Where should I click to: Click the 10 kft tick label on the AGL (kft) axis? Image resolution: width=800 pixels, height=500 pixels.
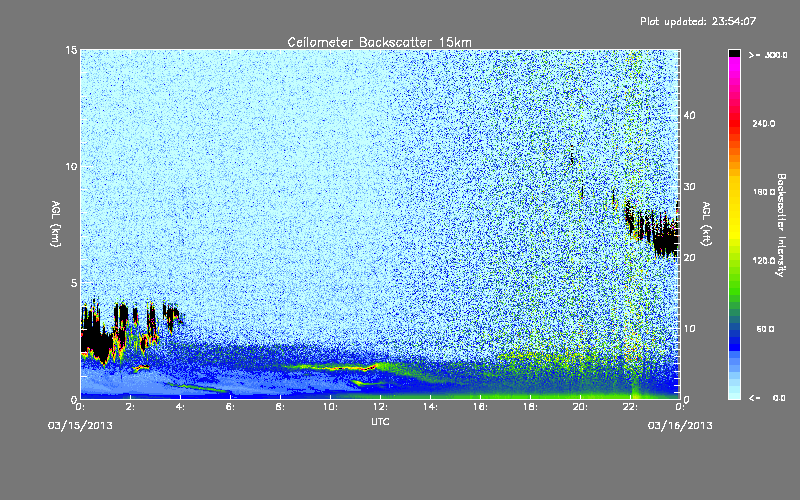coord(689,329)
